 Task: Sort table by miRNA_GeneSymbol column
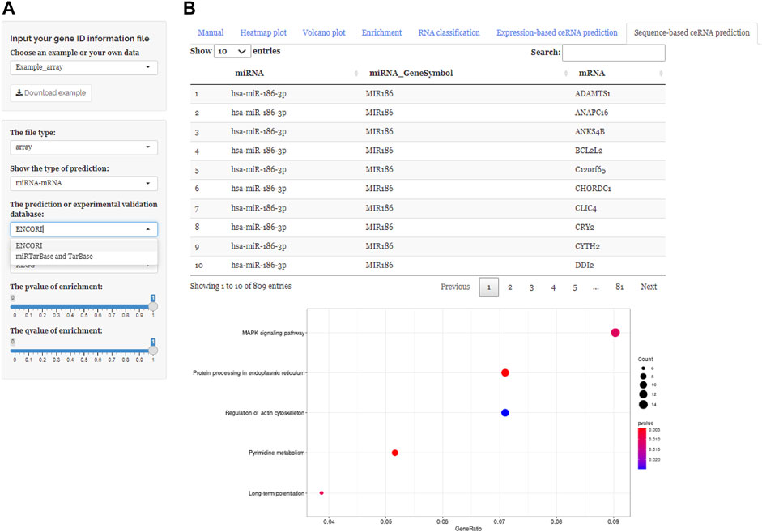(466, 74)
